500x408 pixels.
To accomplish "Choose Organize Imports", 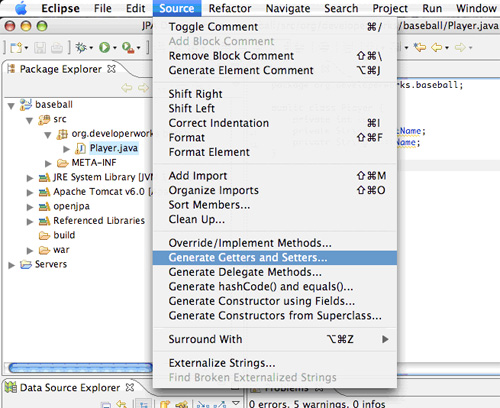I will pos(275,190).
